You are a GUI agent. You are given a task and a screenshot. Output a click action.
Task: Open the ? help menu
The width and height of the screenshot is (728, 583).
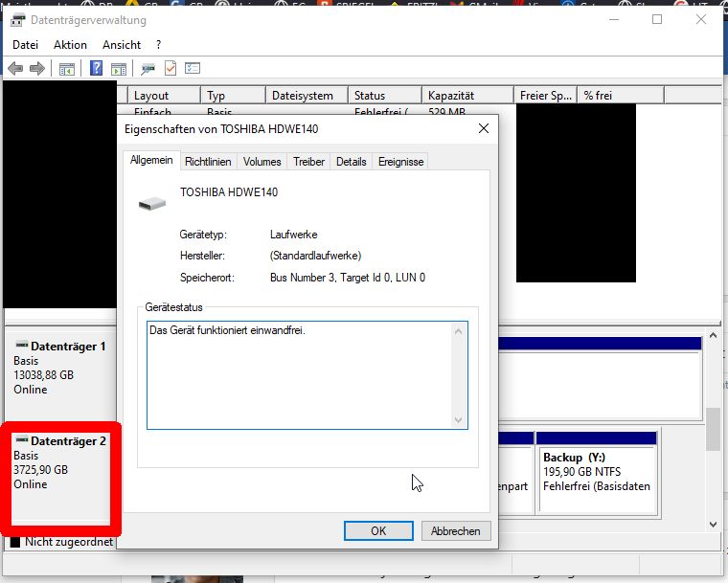(x=158, y=45)
